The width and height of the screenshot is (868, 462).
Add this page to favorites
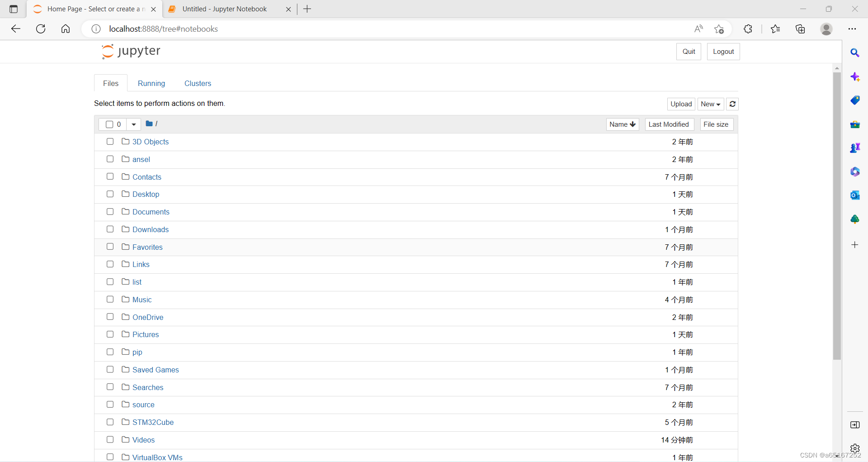(719, 29)
